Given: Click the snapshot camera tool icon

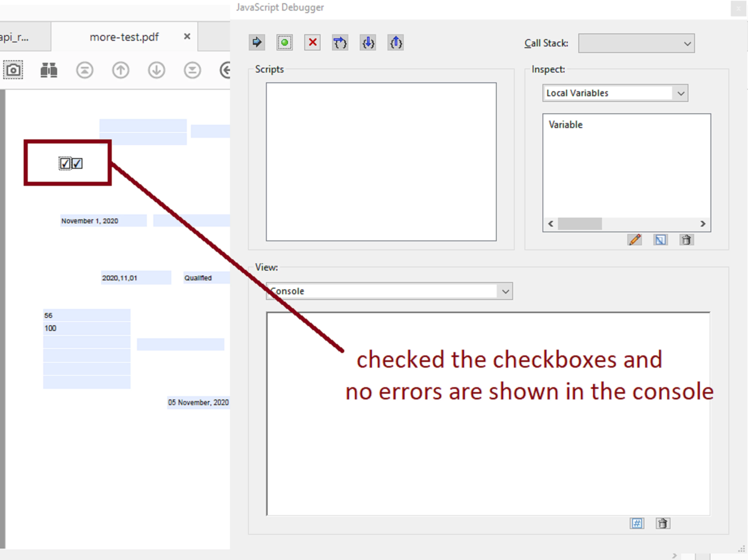Looking at the screenshot, I should (x=13, y=70).
